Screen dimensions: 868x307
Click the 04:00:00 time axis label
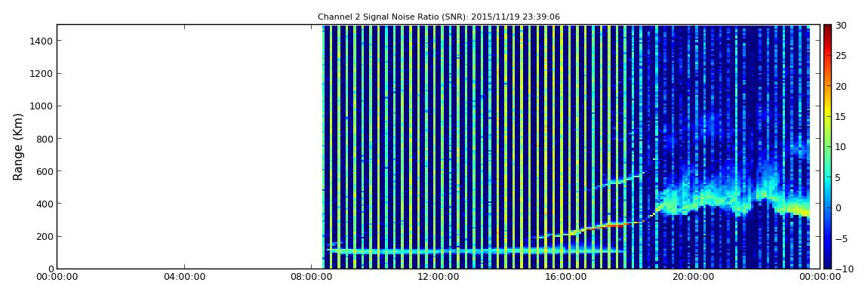coord(184,278)
